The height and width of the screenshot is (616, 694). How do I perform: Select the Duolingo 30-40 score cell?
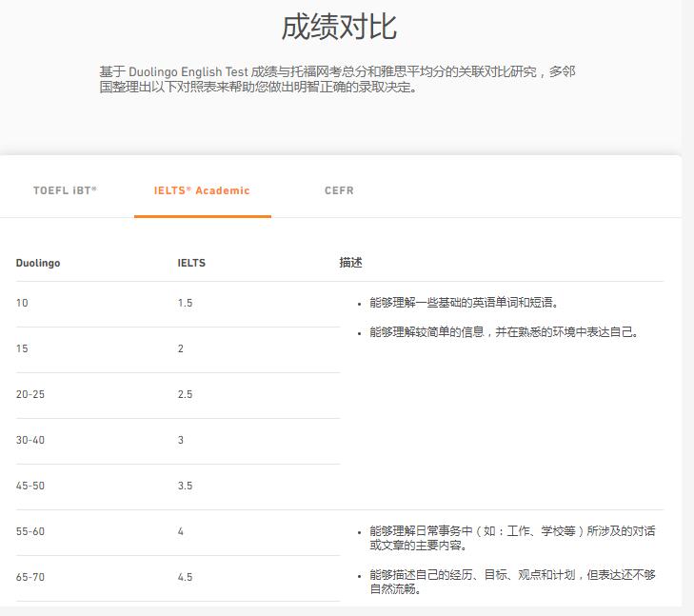pos(30,440)
